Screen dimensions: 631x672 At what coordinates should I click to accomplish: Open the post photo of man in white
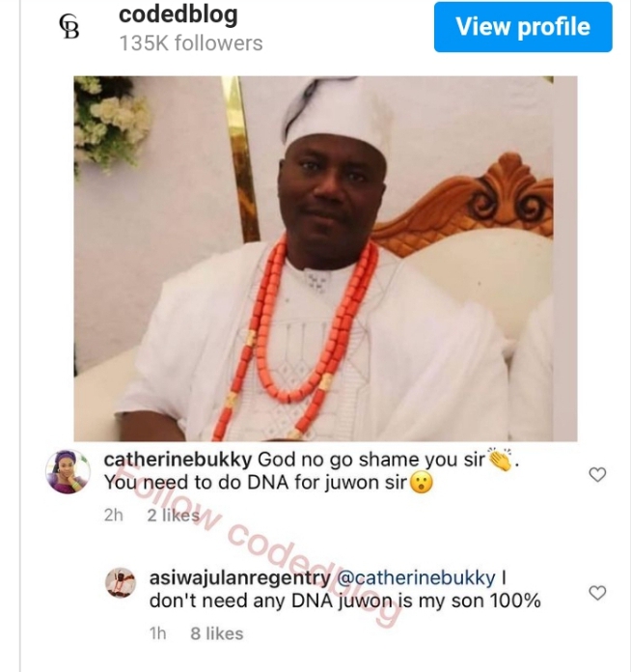click(x=325, y=259)
